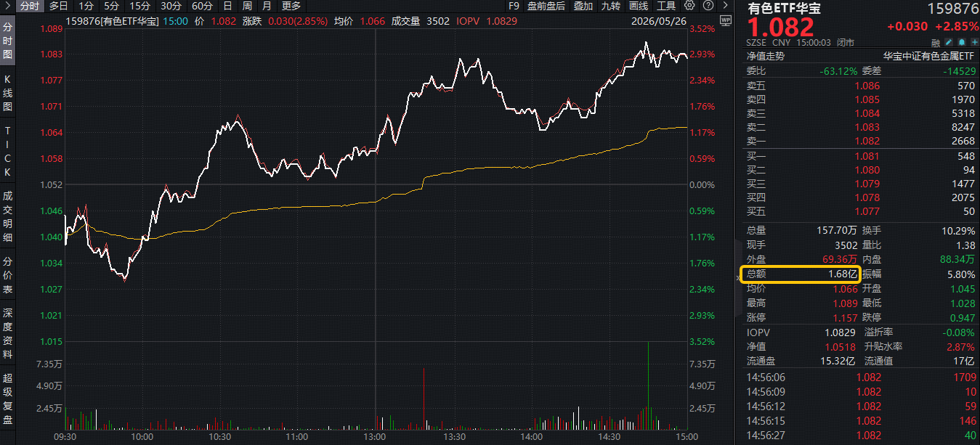Click the 委比 -63.12% value
The height and width of the screenshot is (445, 980).
pos(838,70)
